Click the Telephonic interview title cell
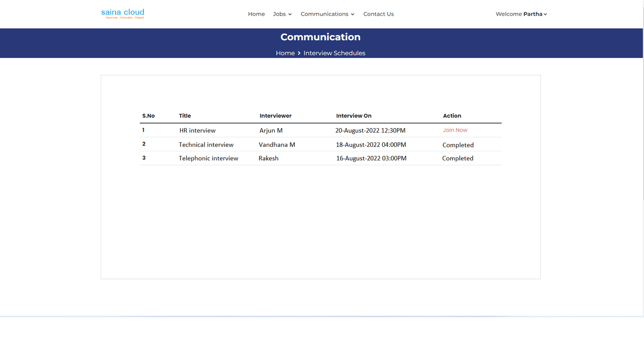The image size is (644, 362). [x=208, y=158]
